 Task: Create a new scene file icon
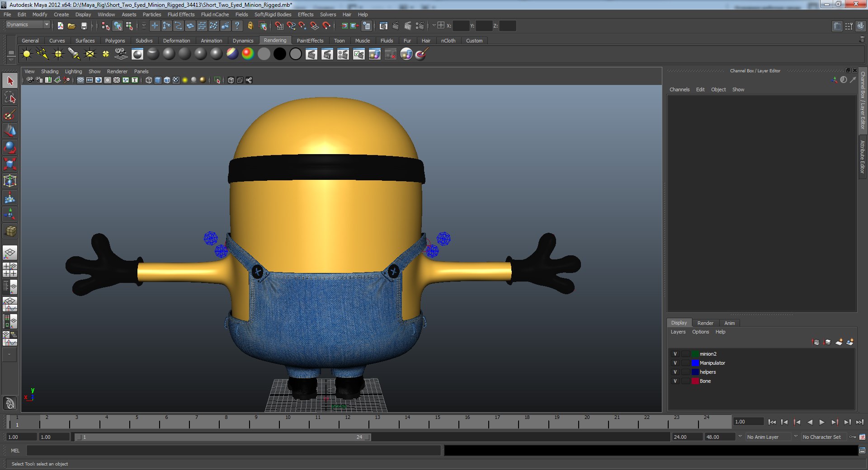[x=60, y=26]
